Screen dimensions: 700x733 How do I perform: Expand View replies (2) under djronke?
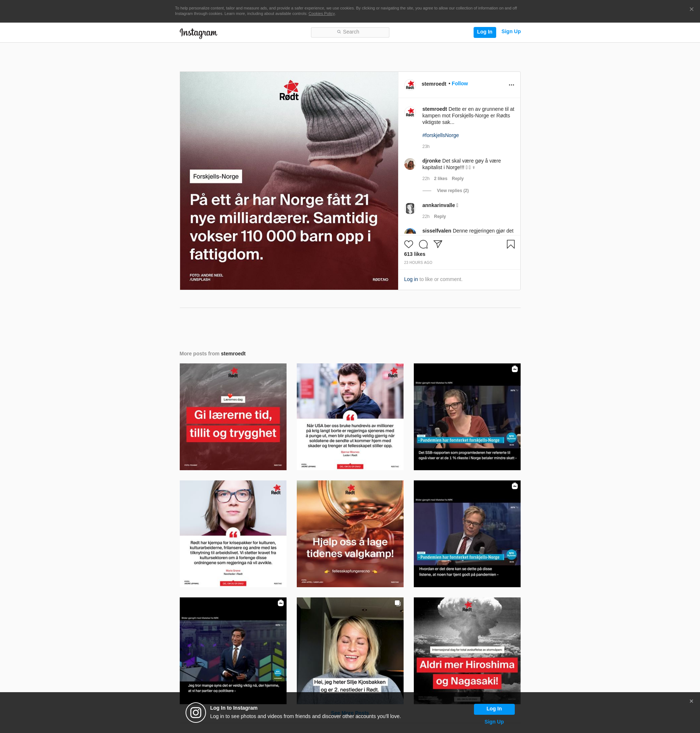pos(452,191)
